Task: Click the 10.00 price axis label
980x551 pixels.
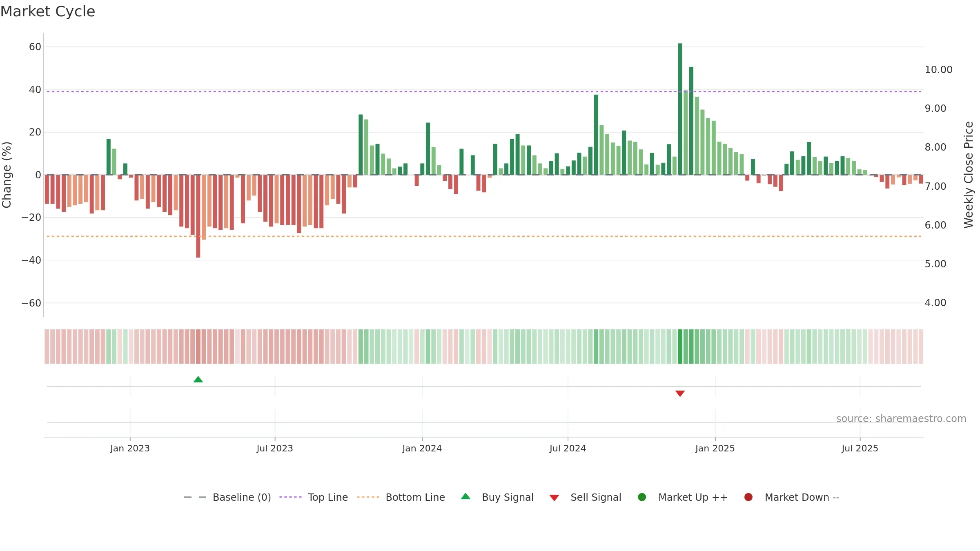Action: [x=938, y=70]
